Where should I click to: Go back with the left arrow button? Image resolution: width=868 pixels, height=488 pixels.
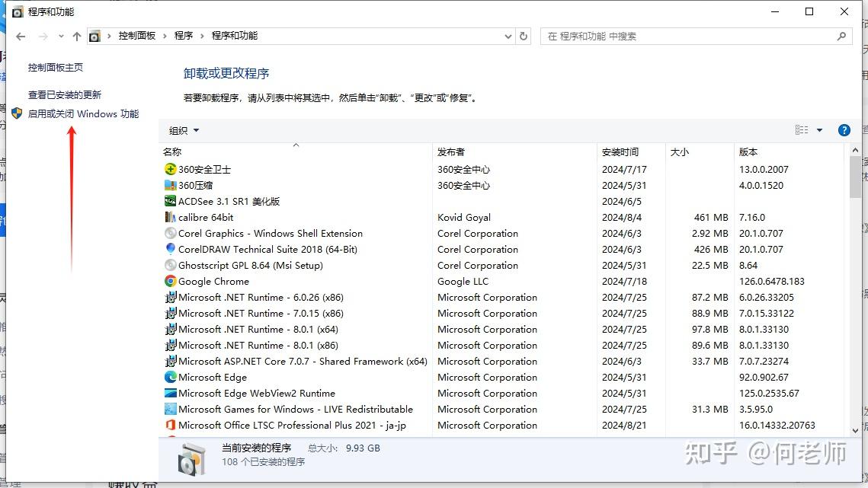[x=21, y=37]
